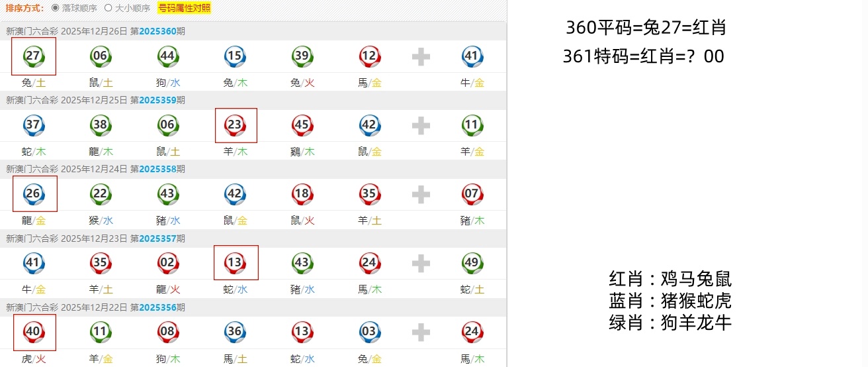Click the green ball numbered 22
The width and height of the screenshot is (868, 367).
point(101,194)
